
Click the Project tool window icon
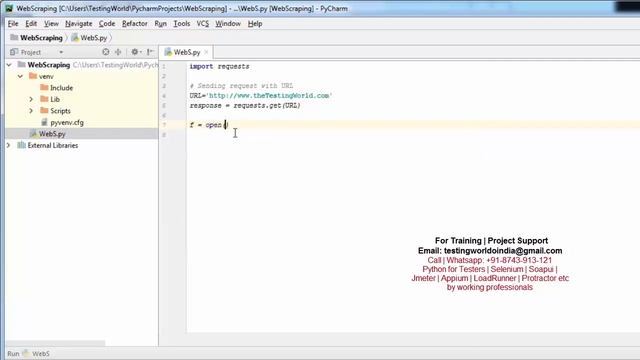point(14,52)
